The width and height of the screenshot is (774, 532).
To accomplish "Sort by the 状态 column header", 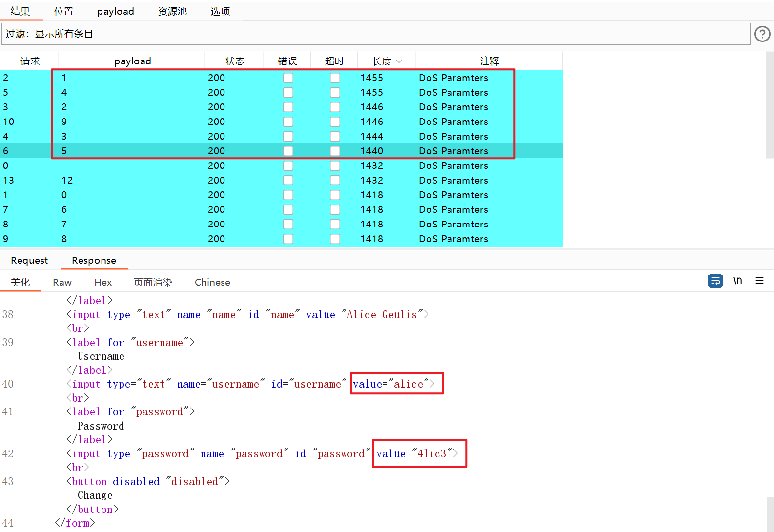I will coord(235,61).
